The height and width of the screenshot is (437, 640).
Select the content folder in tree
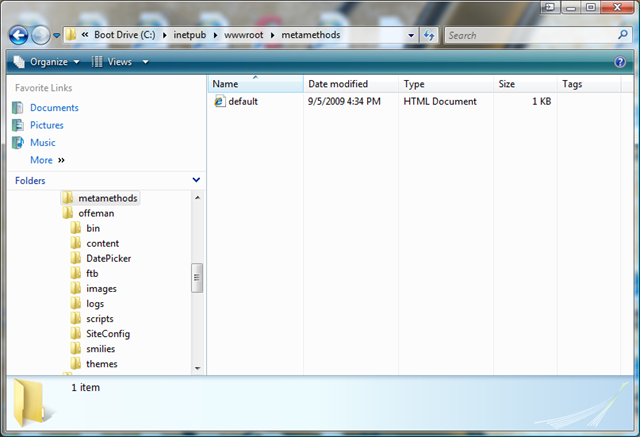point(95,243)
